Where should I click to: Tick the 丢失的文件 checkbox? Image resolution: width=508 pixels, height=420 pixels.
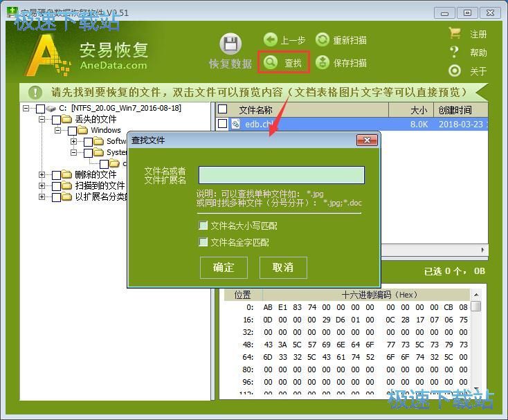click(56, 120)
